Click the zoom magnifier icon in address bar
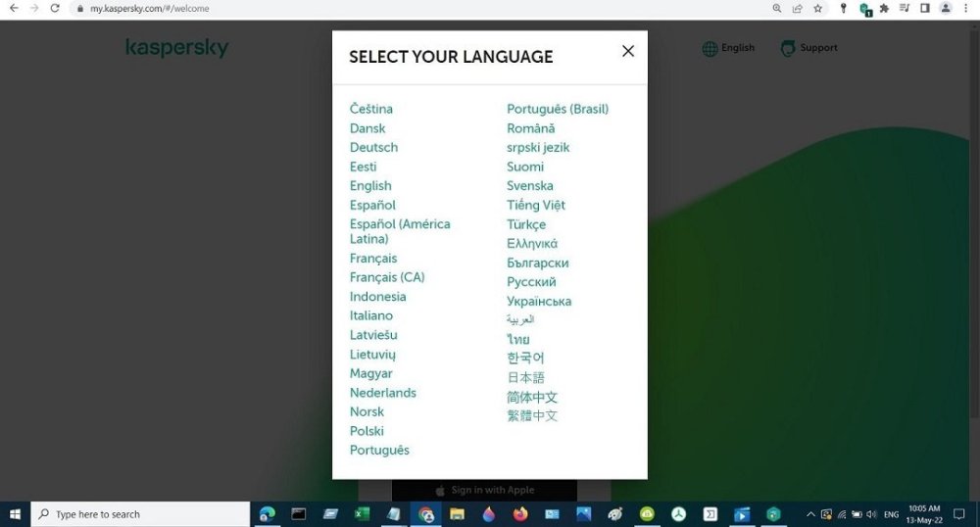 click(x=777, y=8)
